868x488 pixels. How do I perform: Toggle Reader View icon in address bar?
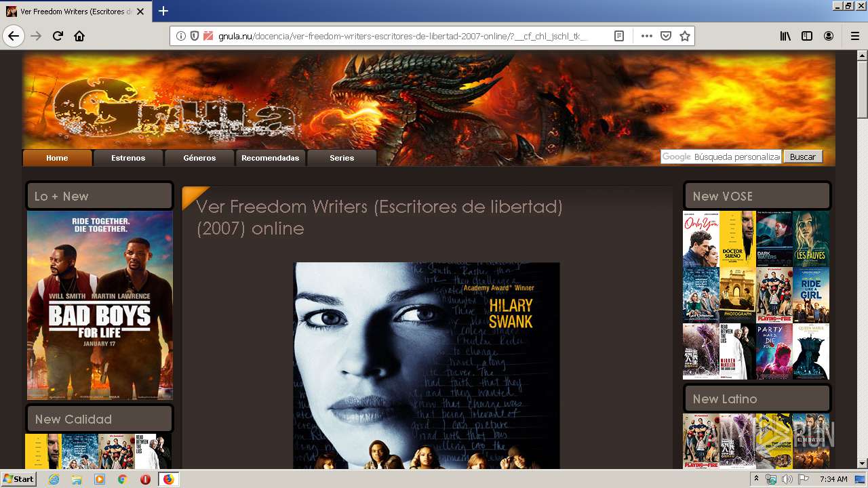pyautogui.click(x=618, y=36)
